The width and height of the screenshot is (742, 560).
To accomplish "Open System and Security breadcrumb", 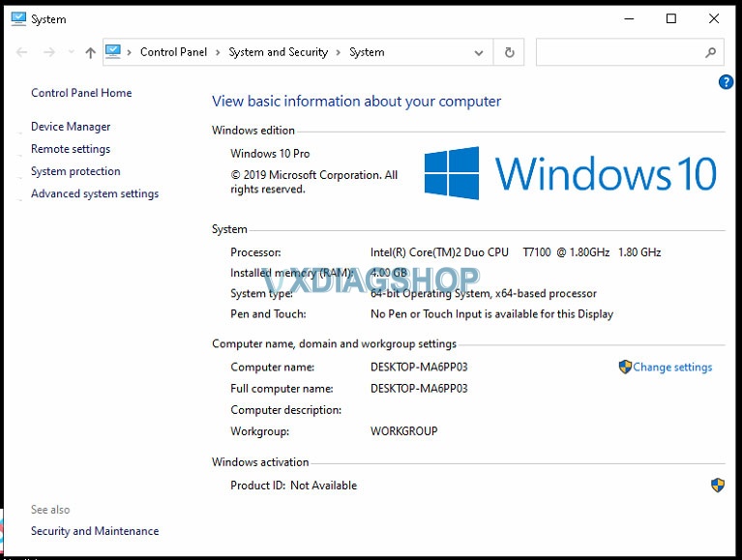I will click(x=279, y=52).
